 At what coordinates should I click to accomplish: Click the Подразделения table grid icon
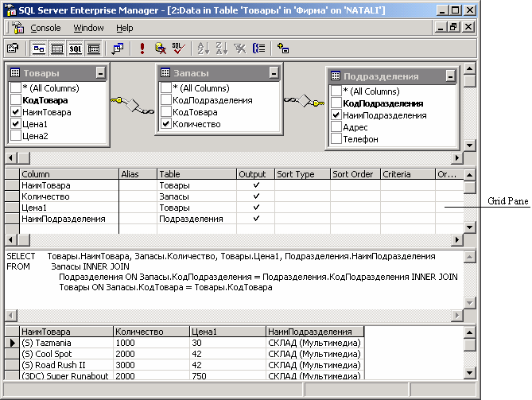336,76
